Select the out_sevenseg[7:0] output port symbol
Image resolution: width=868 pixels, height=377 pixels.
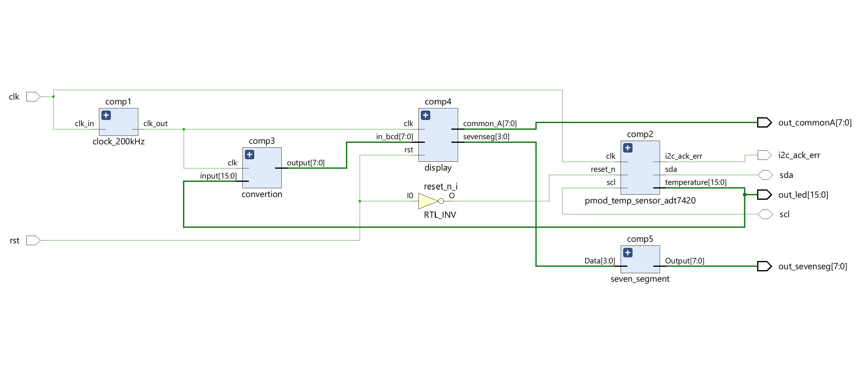pyautogui.click(x=764, y=266)
